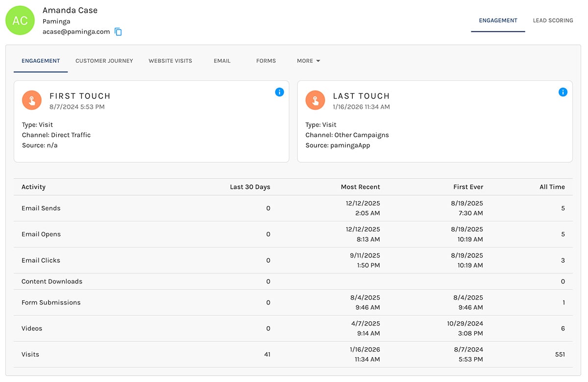The image size is (588, 382).
Task: Click the Email Sends activity row
Action: coord(294,208)
